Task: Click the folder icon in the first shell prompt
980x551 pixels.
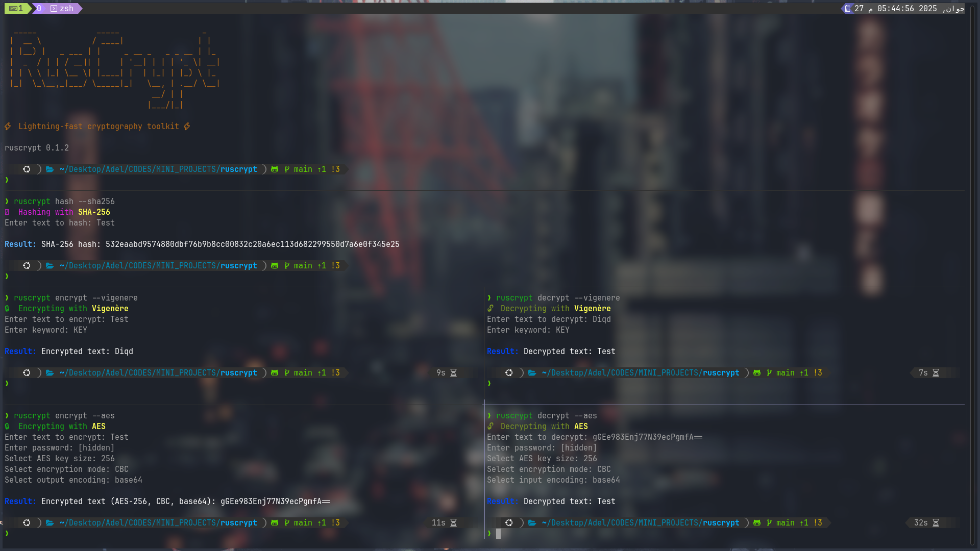Action: coord(50,169)
